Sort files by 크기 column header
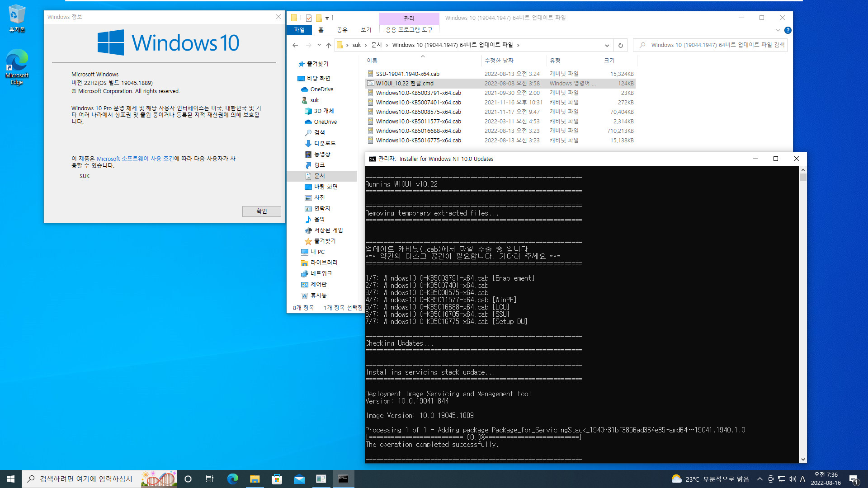Screen dimensions: 868x488 pyautogui.click(x=618, y=61)
